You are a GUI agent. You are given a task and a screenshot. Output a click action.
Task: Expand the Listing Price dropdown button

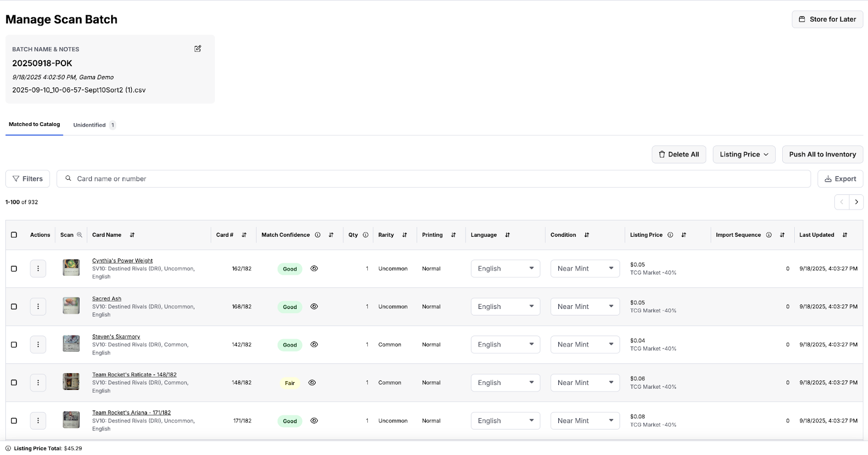(x=744, y=155)
